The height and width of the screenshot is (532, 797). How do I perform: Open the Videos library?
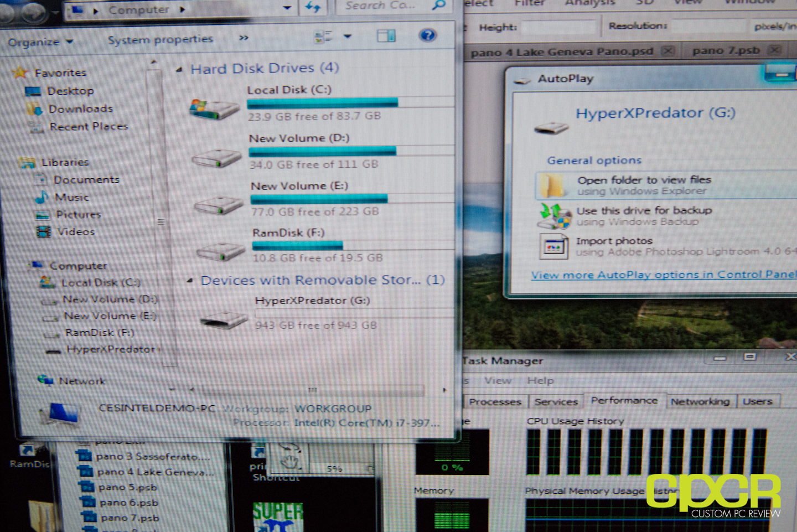(x=76, y=231)
